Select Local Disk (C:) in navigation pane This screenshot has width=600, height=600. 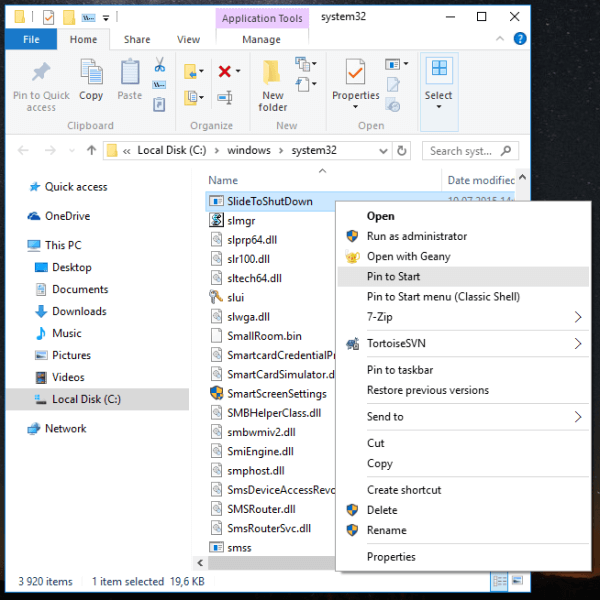coord(86,399)
